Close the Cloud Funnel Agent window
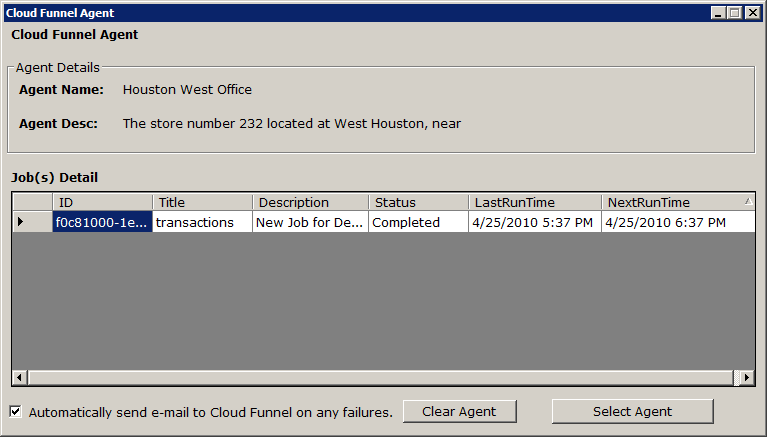Image resolution: width=767 pixels, height=437 pixels. 752,13
